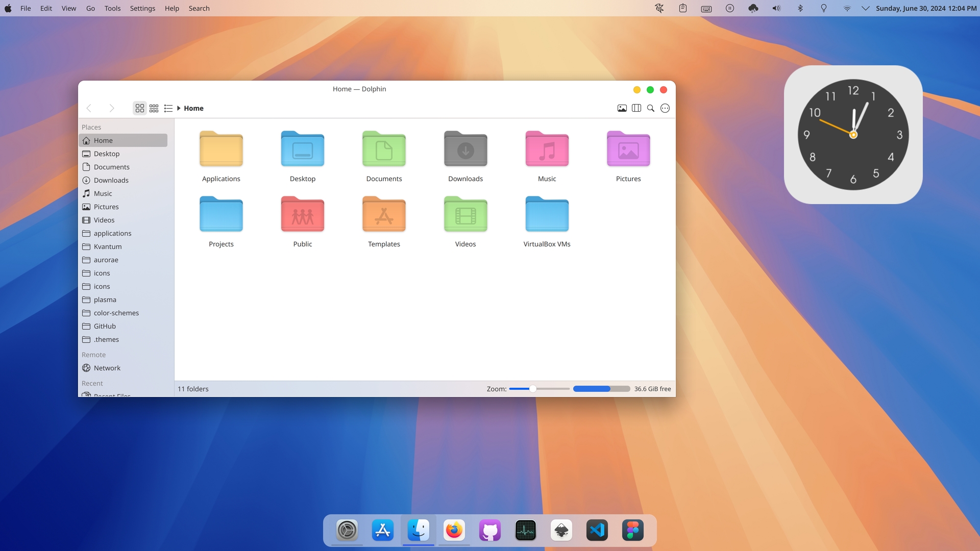
Task: Select plasma in the Places sidebar
Action: pyautogui.click(x=123, y=299)
